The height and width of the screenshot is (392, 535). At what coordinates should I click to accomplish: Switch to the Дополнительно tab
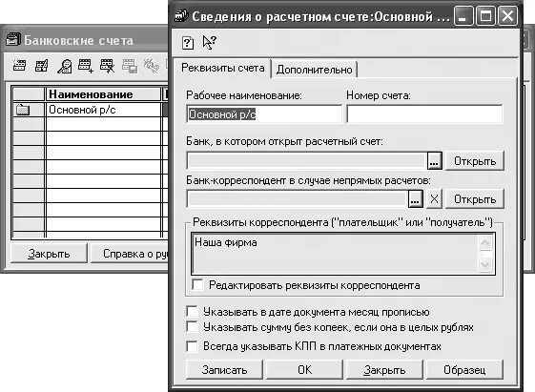point(314,70)
